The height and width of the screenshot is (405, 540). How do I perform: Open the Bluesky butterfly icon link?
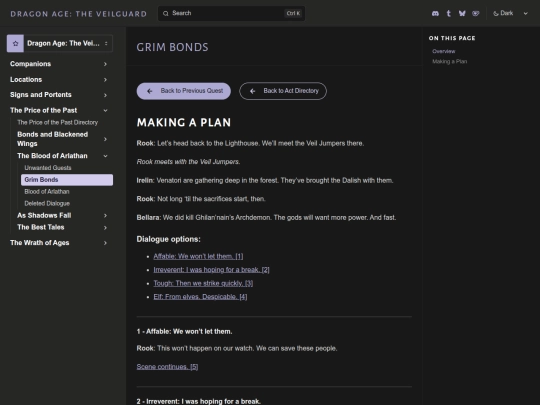(x=462, y=13)
